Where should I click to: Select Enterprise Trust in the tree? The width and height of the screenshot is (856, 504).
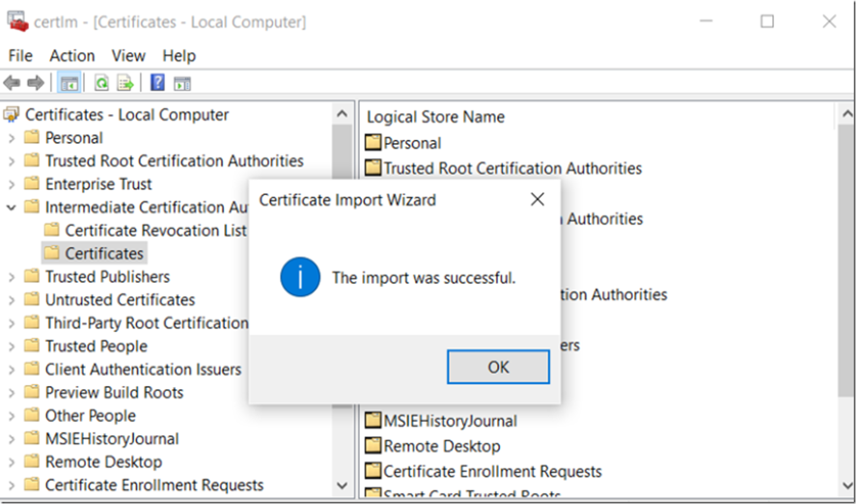[98, 184]
